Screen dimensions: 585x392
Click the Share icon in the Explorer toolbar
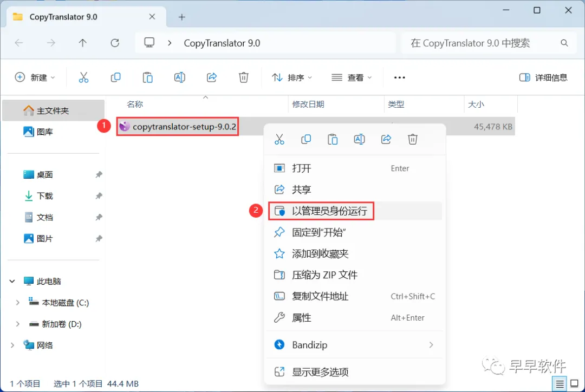click(212, 77)
